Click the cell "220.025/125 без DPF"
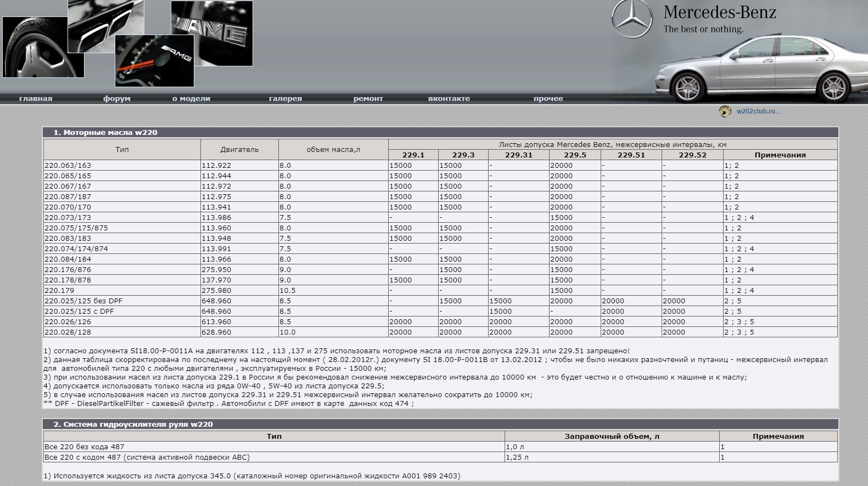868x486 pixels. (122, 301)
